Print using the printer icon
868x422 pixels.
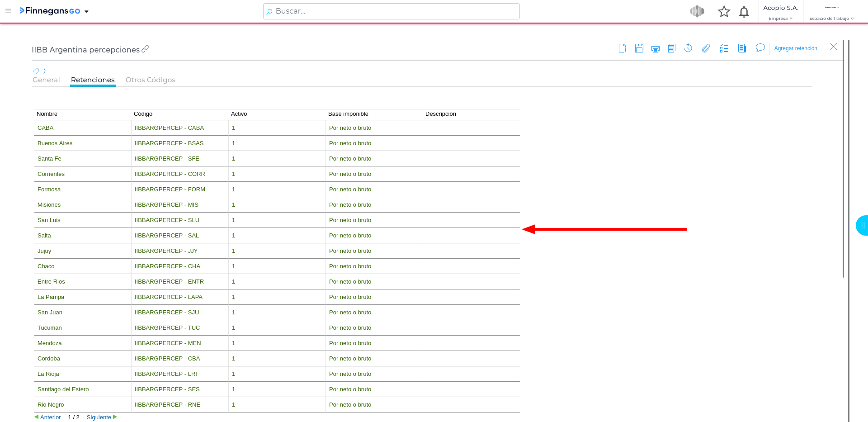[655, 48]
